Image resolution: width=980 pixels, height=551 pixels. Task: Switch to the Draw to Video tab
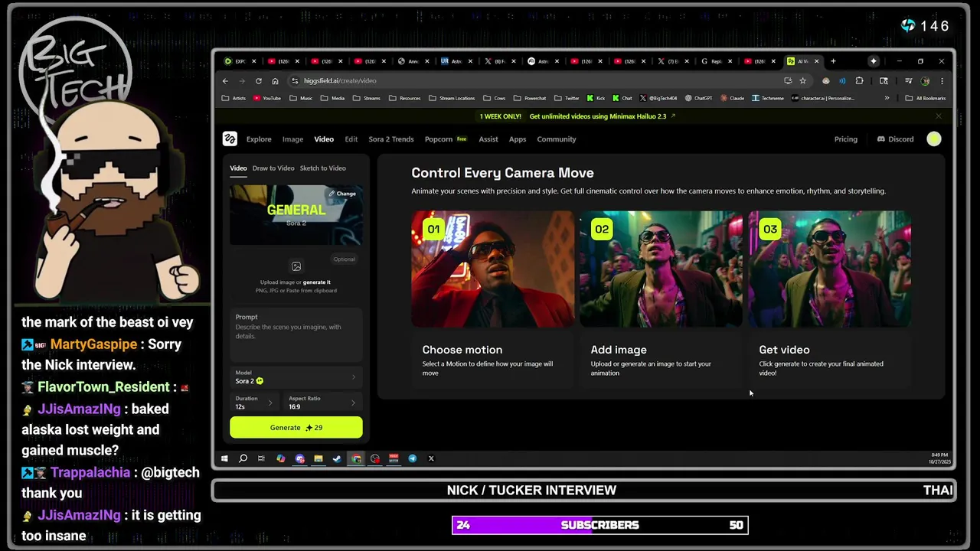(273, 168)
